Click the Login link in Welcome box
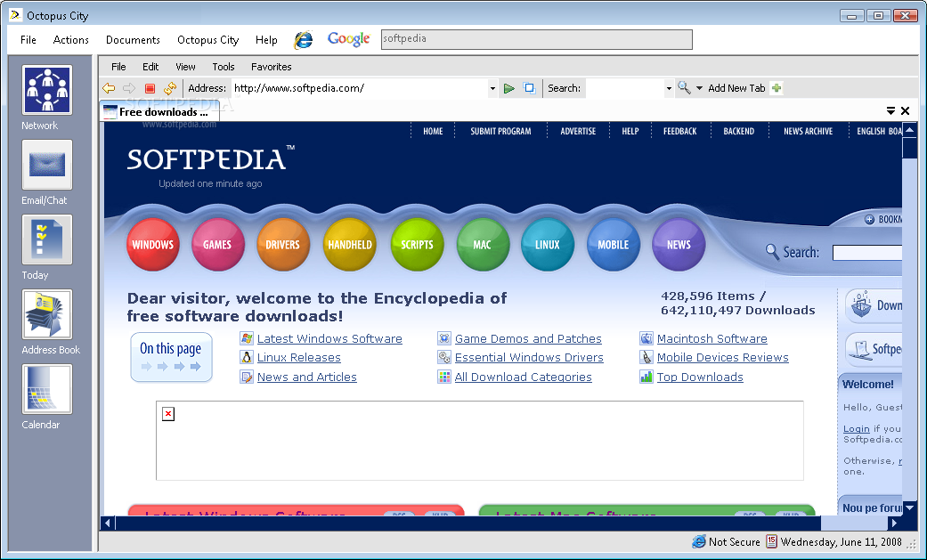927x560 pixels. (856, 429)
